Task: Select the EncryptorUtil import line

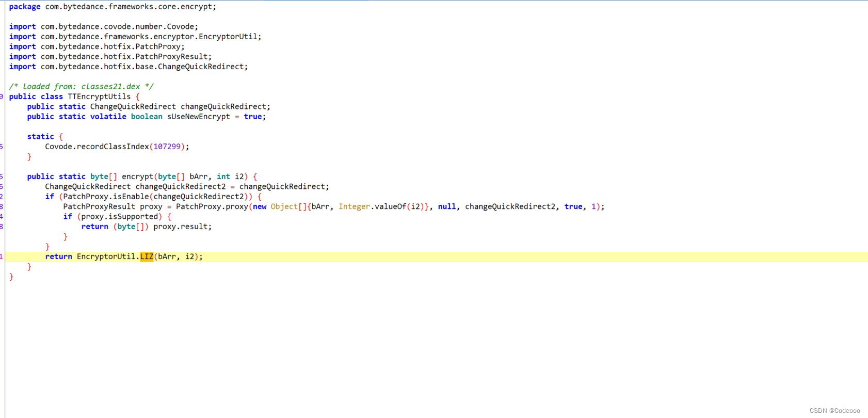Action: [135, 37]
